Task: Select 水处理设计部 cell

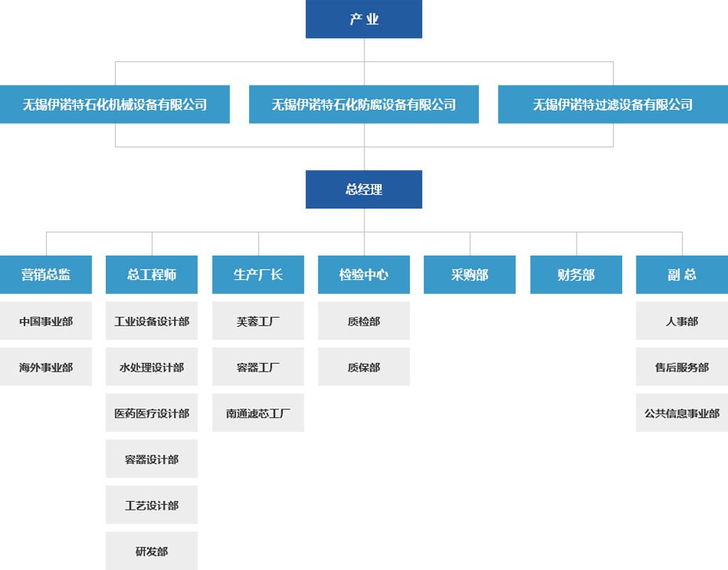Action: [152, 367]
